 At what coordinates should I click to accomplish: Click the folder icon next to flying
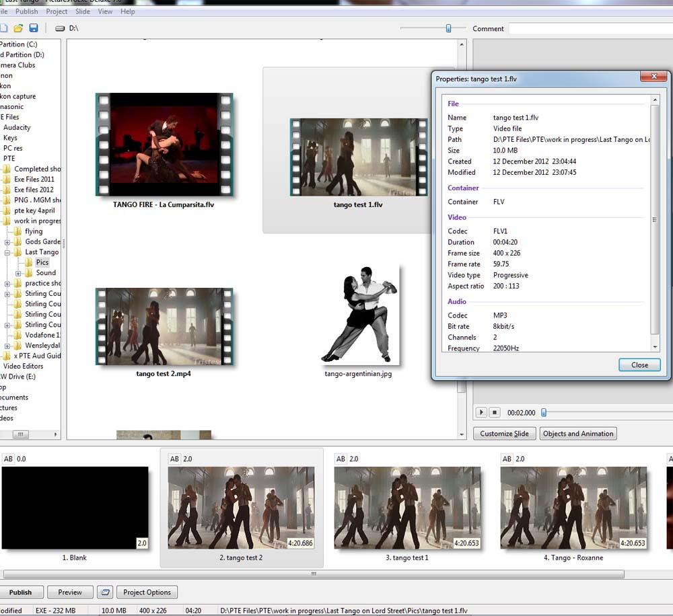click(x=17, y=231)
